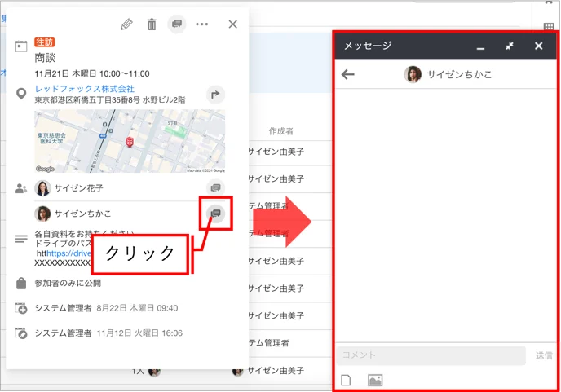This screenshot has width=561, height=392.
Task: Open the three-dots more options menu
Action: point(201,24)
